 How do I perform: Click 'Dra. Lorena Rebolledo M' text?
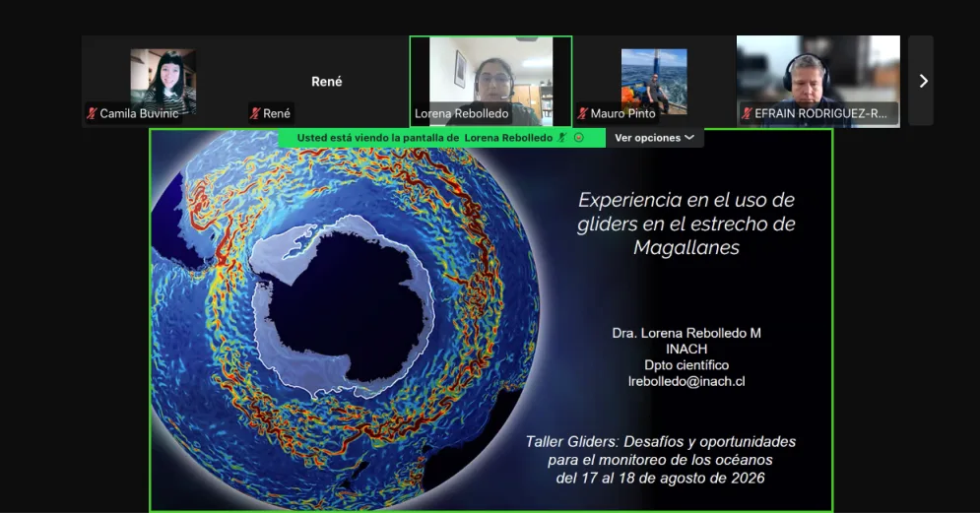point(686,333)
